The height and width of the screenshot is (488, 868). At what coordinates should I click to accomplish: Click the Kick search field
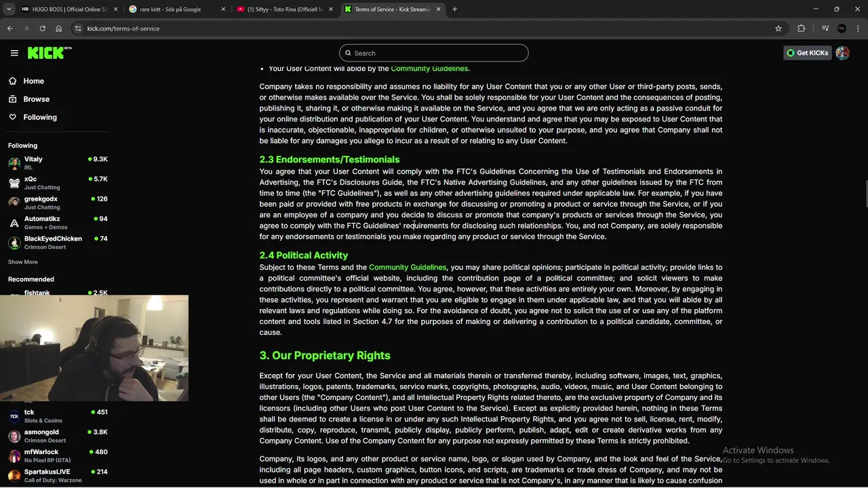[x=434, y=53]
